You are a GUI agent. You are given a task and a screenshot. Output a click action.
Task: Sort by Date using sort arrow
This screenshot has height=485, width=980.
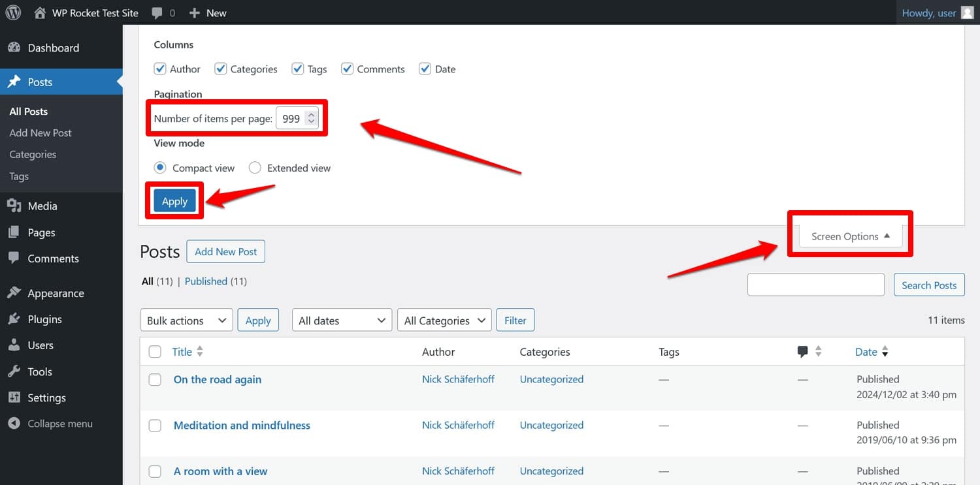885,352
